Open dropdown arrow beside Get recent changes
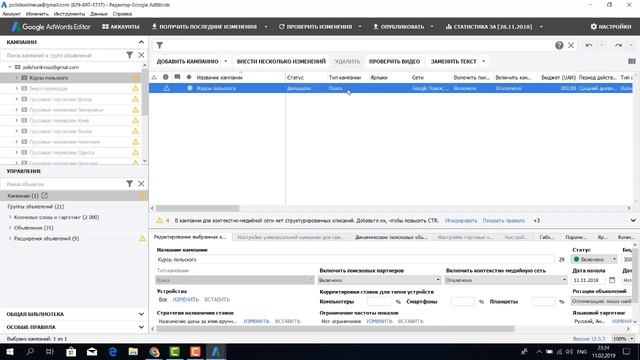The image size is (640, 360). (x=266, y=27)
